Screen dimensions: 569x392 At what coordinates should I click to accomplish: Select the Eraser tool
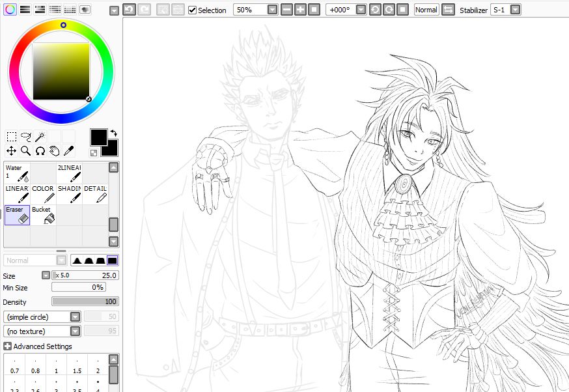(17, 216)
